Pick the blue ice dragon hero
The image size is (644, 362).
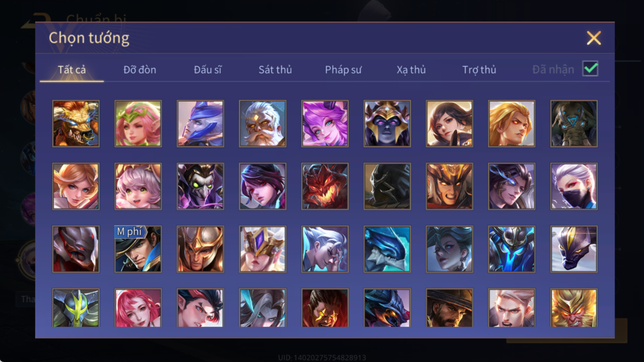[387, 249]
